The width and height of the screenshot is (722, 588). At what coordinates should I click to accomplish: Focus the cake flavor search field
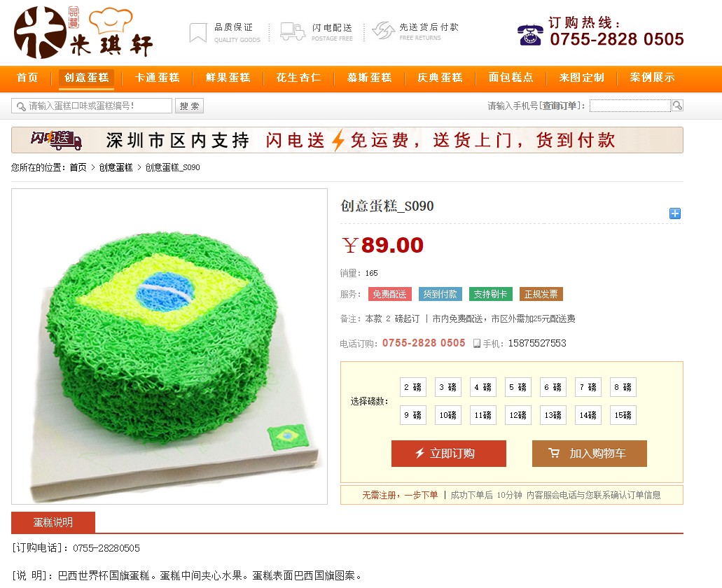click(x=92, y=106)
